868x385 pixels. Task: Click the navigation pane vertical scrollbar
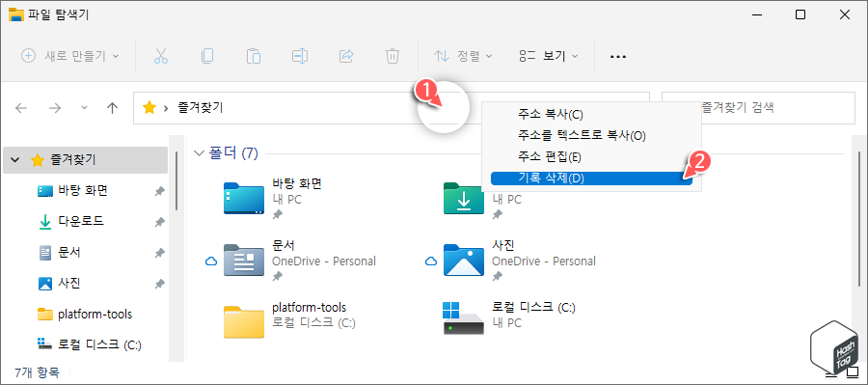click(176, 181)
